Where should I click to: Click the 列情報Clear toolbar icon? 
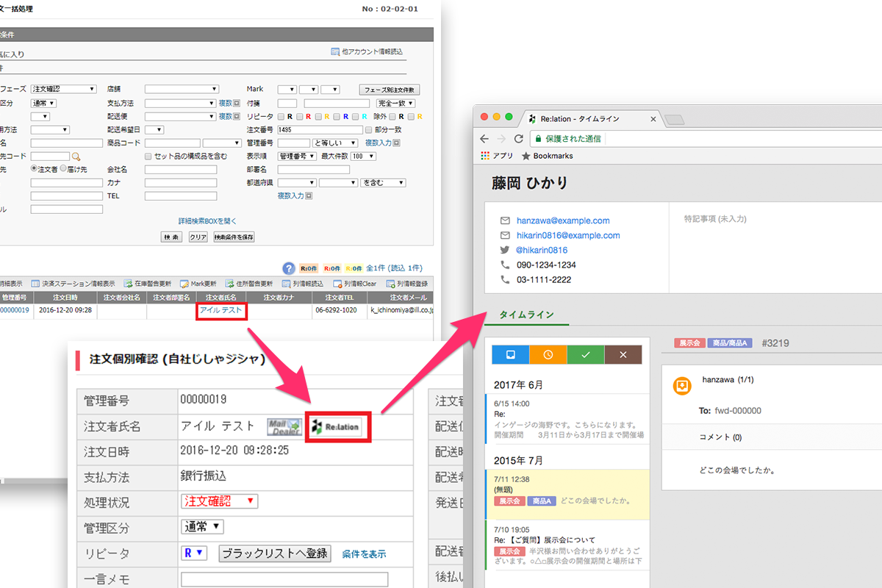coord(337,283)
